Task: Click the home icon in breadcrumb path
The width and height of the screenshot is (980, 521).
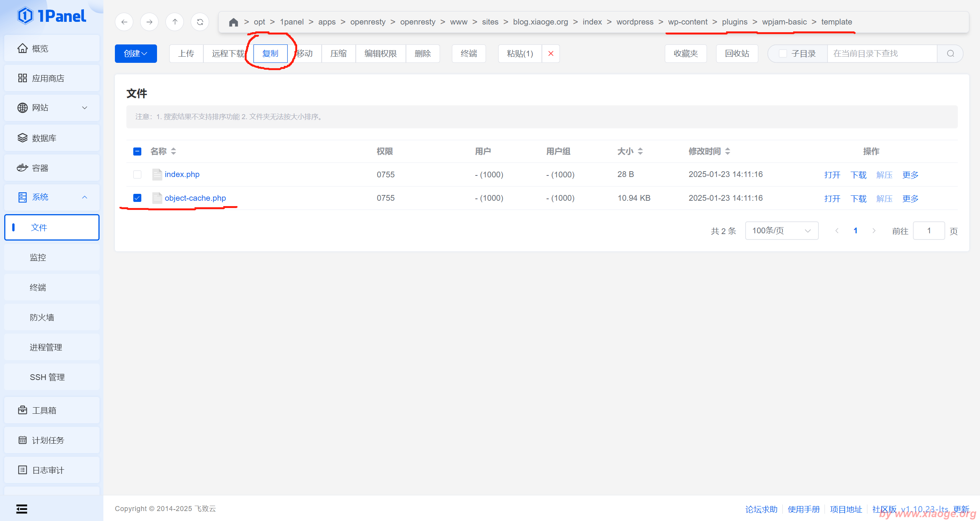Action: tap(233, 22)
